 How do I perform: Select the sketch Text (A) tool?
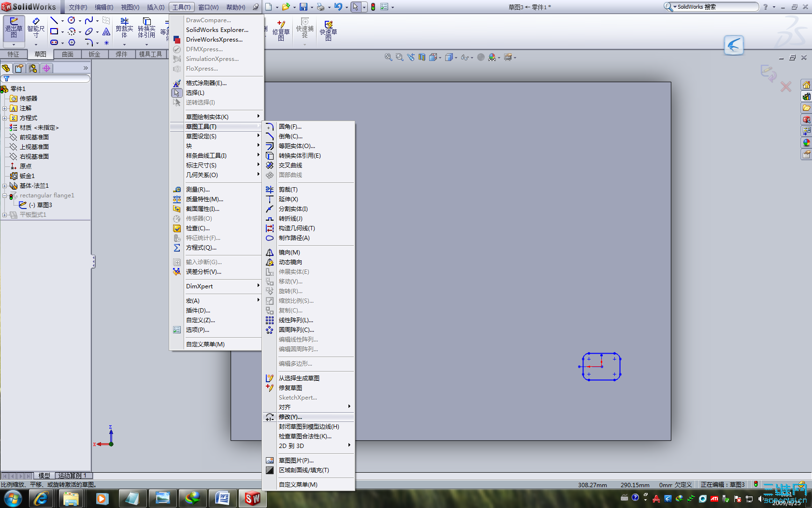(x=106, y=31)
